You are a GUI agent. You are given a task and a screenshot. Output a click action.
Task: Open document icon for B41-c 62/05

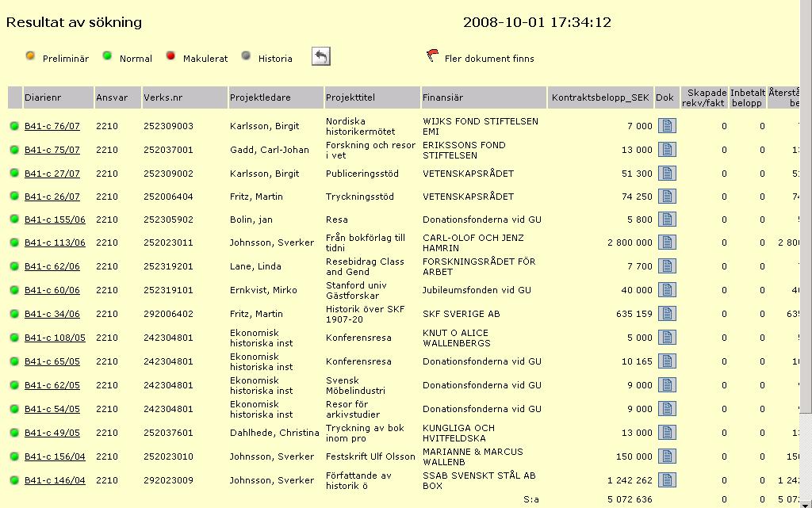tap(667, 385)
